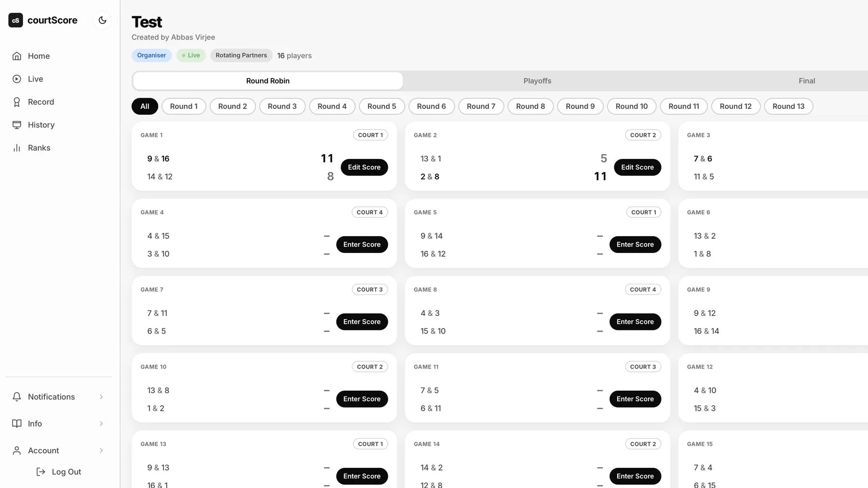The image size is (868, 488).
Task: Click the Log Out icon
Action: click(x=41, y=472)
